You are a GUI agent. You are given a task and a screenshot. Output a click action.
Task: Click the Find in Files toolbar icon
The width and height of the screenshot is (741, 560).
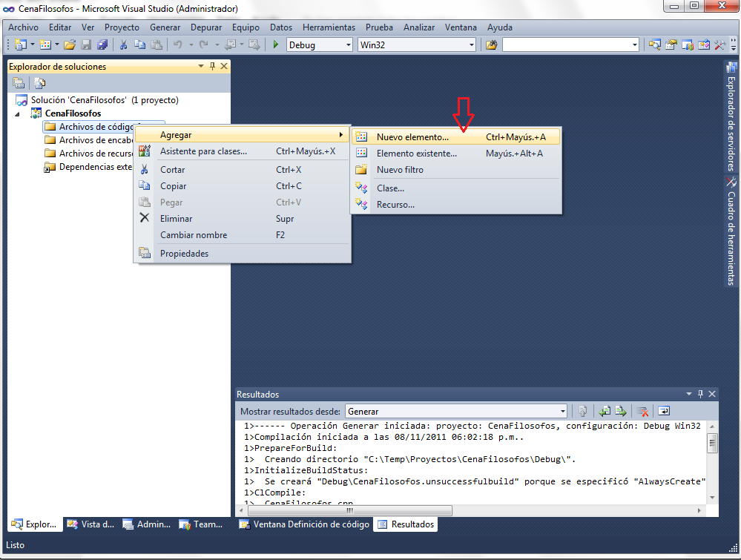pyautogui.click(x=491, y=45)
